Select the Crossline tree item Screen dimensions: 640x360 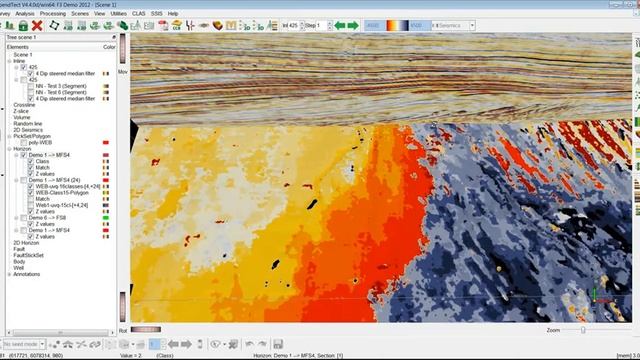24,105
